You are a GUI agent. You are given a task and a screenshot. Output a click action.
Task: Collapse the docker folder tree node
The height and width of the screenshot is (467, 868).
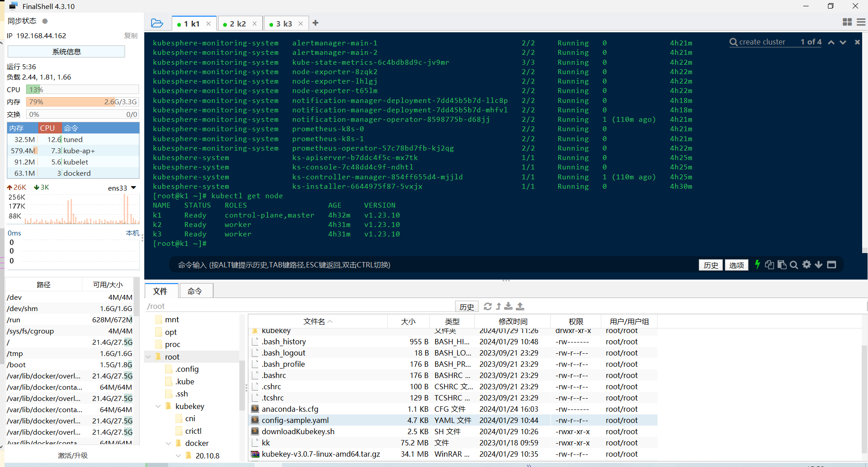click(169, 443)
